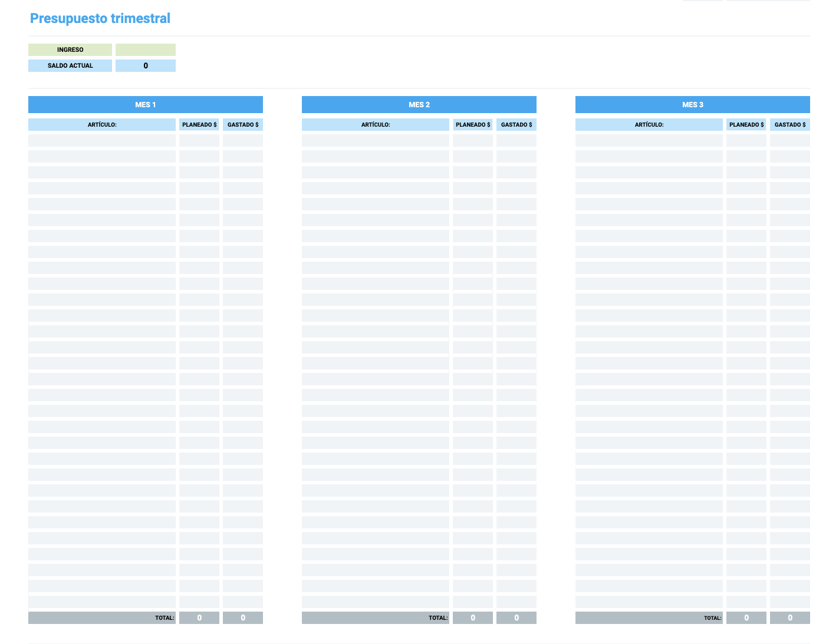The width and height of the screenshot is (839, 644).
Task: Click the empty INGRESO value field
Action: [x=146, y=50]
